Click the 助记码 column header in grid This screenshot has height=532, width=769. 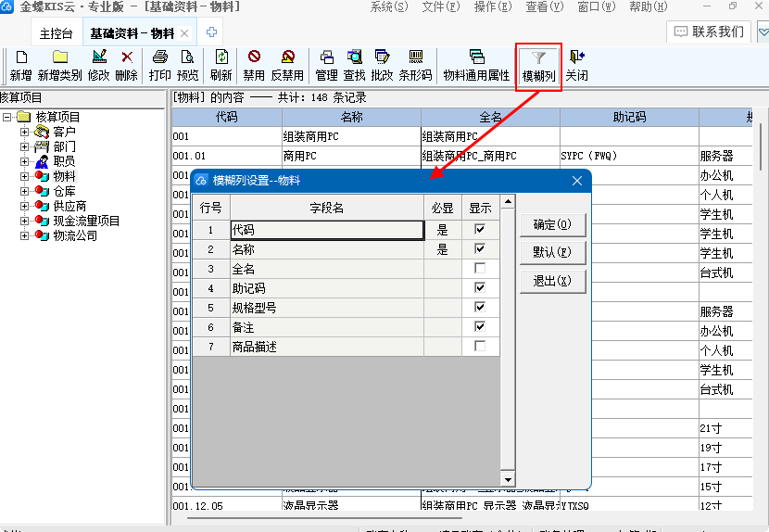pos(629,117)
